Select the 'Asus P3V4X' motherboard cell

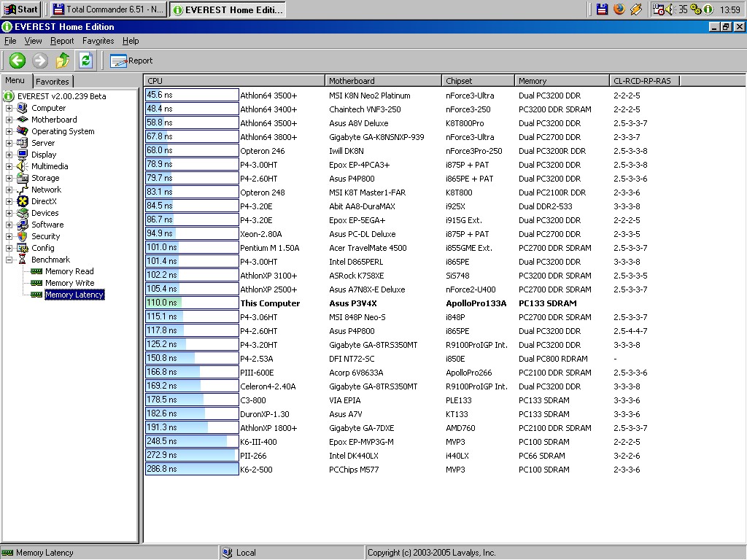(353, 303)
